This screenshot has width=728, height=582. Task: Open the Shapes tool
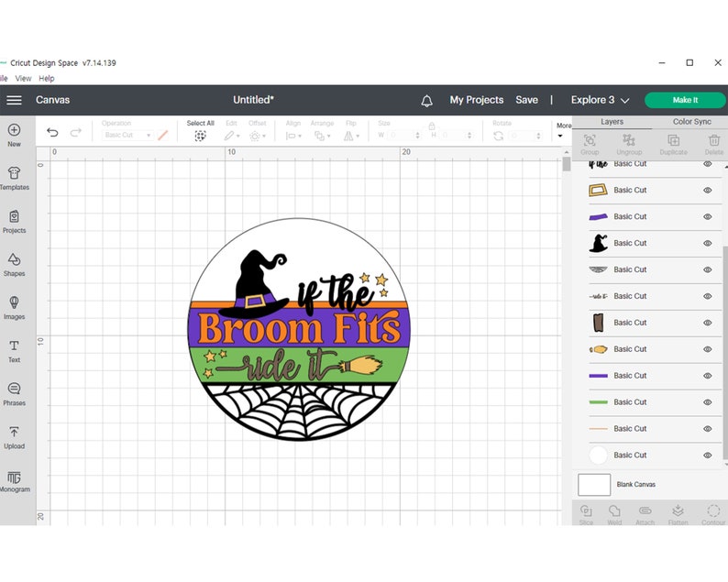[14, 259]
